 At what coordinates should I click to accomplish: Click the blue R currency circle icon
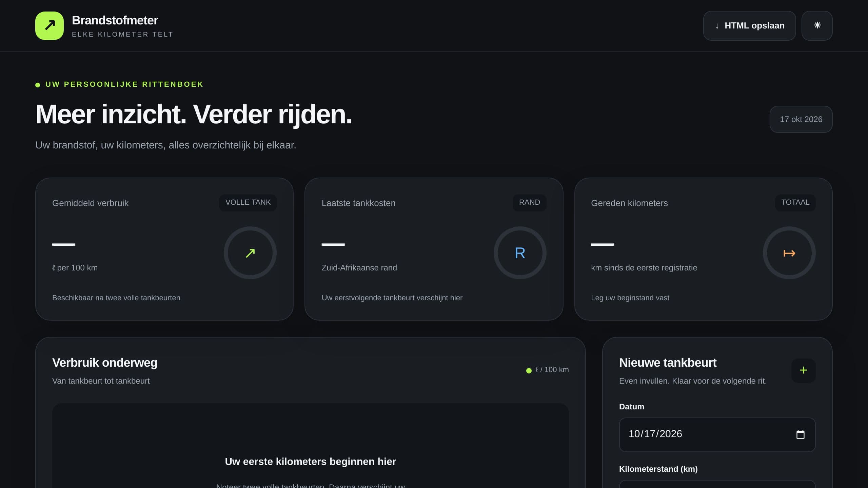click(520, 253)
